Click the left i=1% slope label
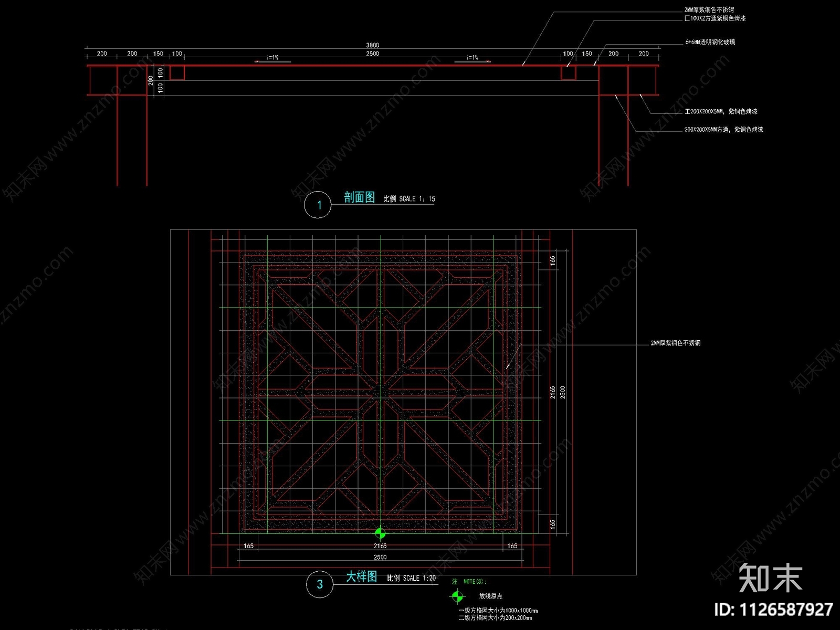Screen dimensions: 840x630 click(x=273, y=58)
